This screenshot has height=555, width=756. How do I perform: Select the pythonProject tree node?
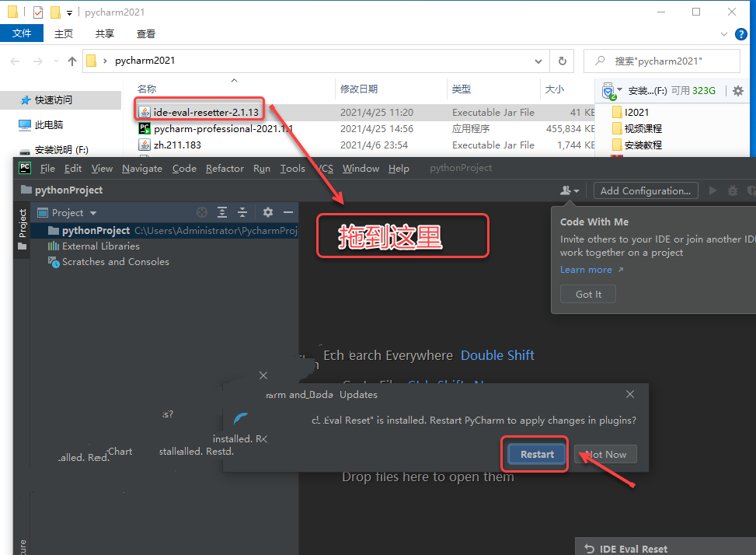click(165, 231)
